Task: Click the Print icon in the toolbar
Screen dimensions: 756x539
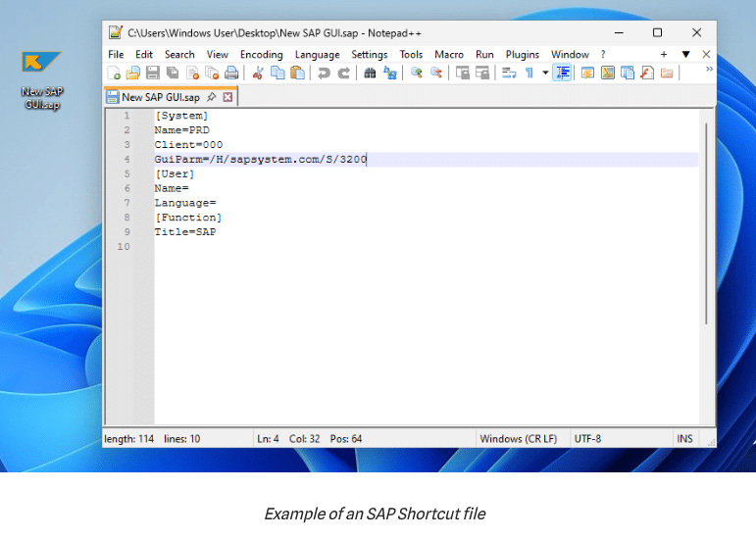Action: coord(231,73)
